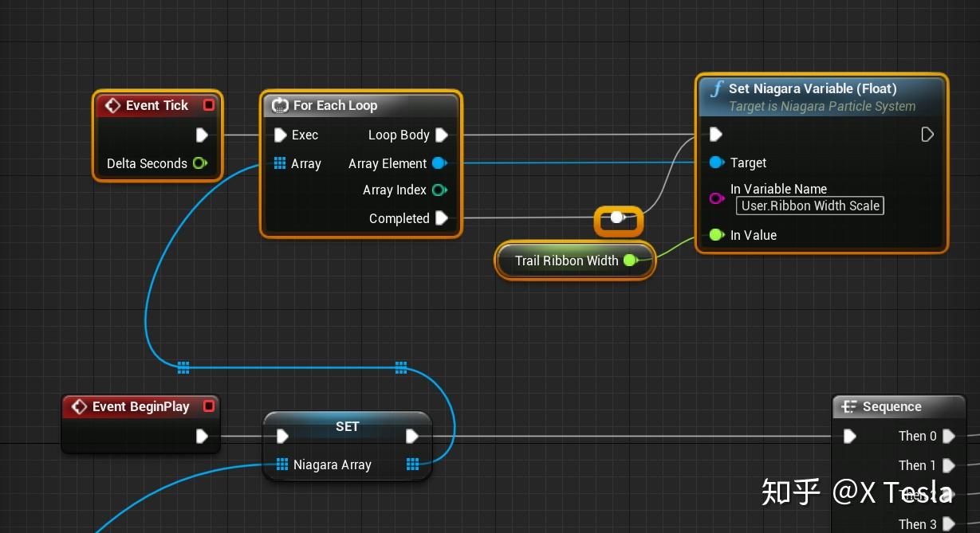This screenshot has height=533, width=980.
Task: Click the Array grid pin on For Each Loop
Action: click(x=281, y=163)
